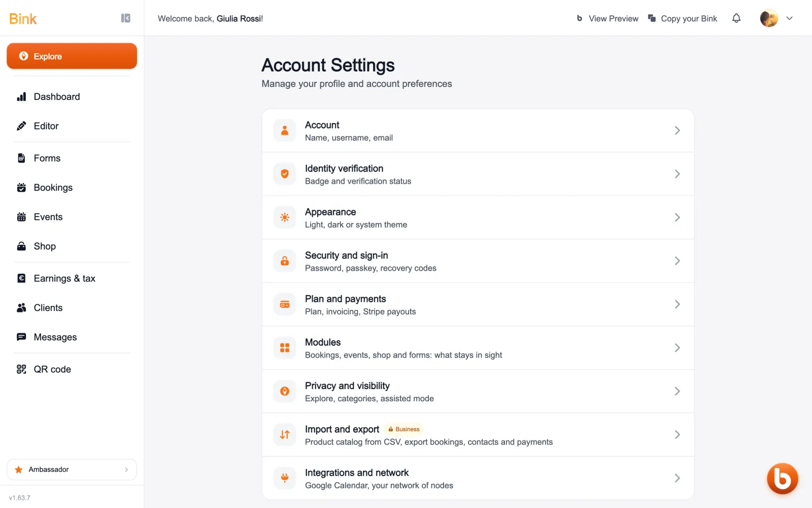Click the Appearance sun icon
The width and height of the screenshot is (812, 508).
point(285,217)
